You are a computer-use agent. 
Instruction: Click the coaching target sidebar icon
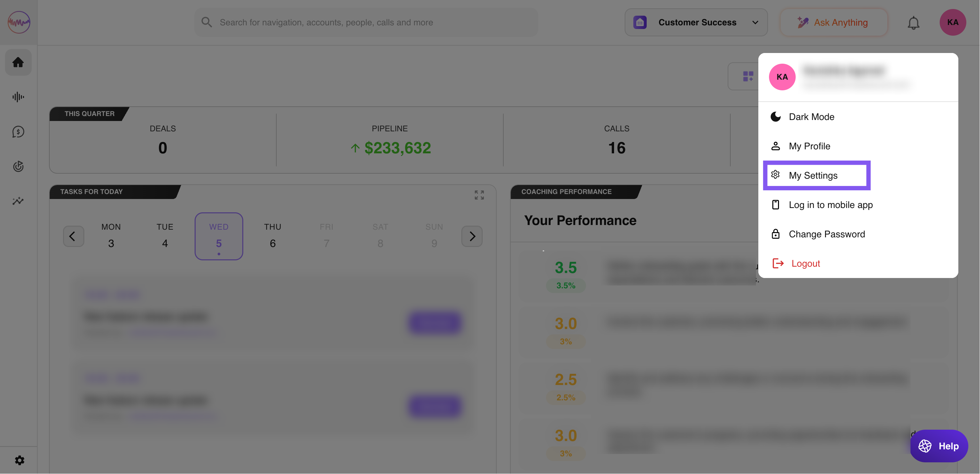18,166
